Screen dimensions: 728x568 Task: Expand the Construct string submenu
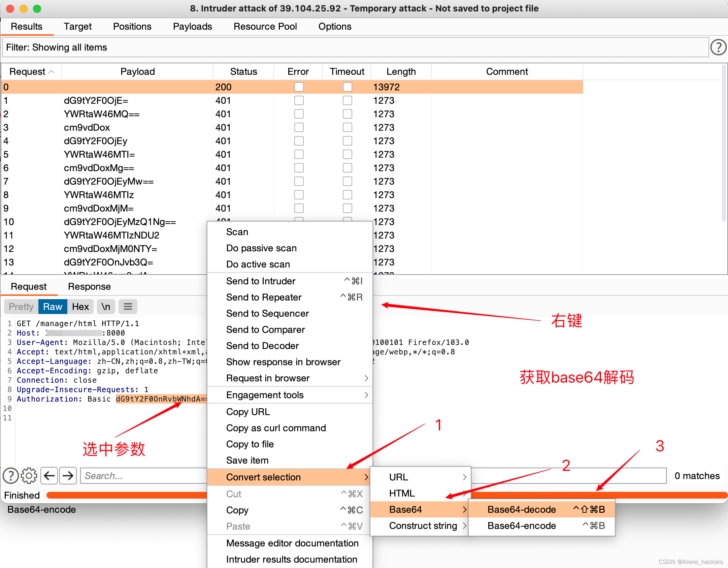[x=423, y=526]
